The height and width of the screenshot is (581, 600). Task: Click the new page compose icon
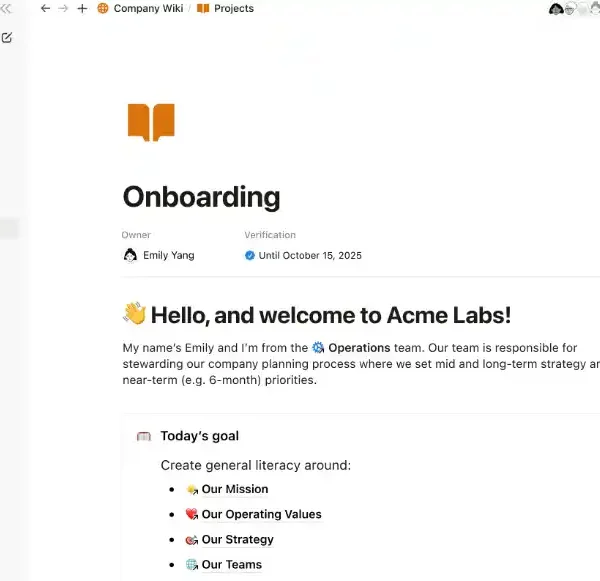coord(7,38)
